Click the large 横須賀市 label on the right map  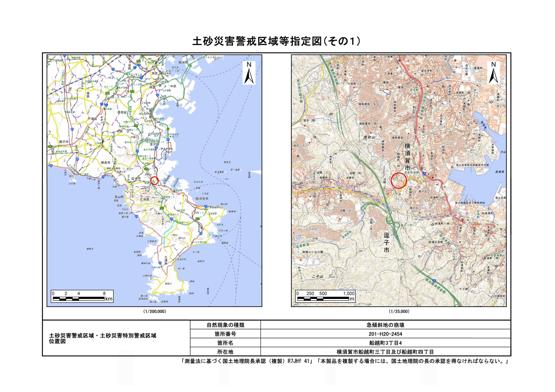tap(407, 157)
